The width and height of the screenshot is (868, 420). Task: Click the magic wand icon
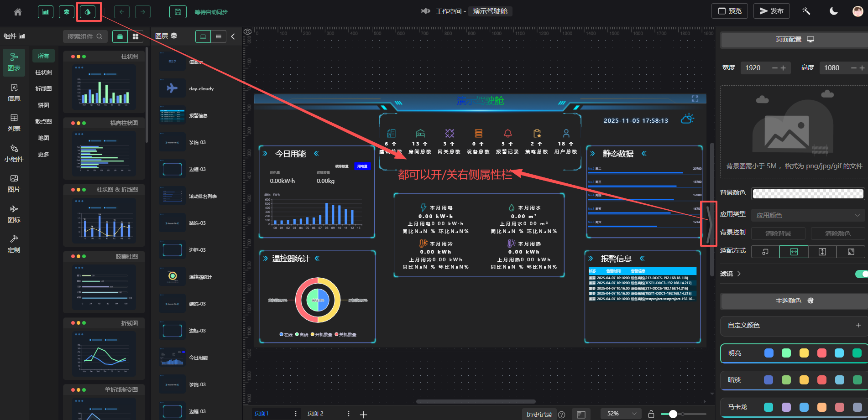pos(806,11)
